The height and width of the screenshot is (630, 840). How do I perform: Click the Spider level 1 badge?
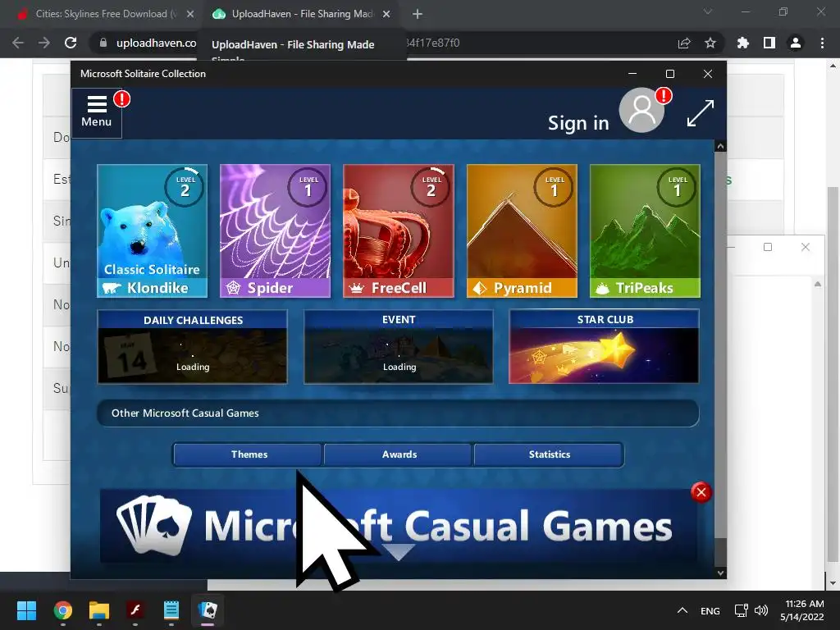(x=308, y=187)
